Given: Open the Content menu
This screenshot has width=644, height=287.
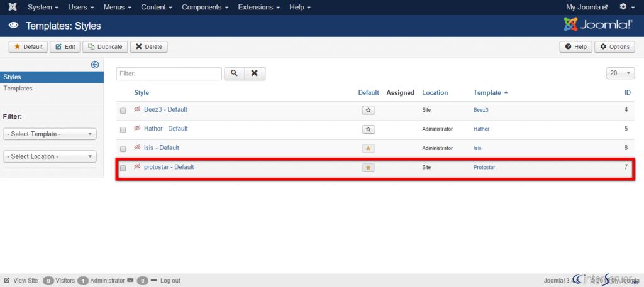Looking at the screenshot, I should [x=157, y=8].
